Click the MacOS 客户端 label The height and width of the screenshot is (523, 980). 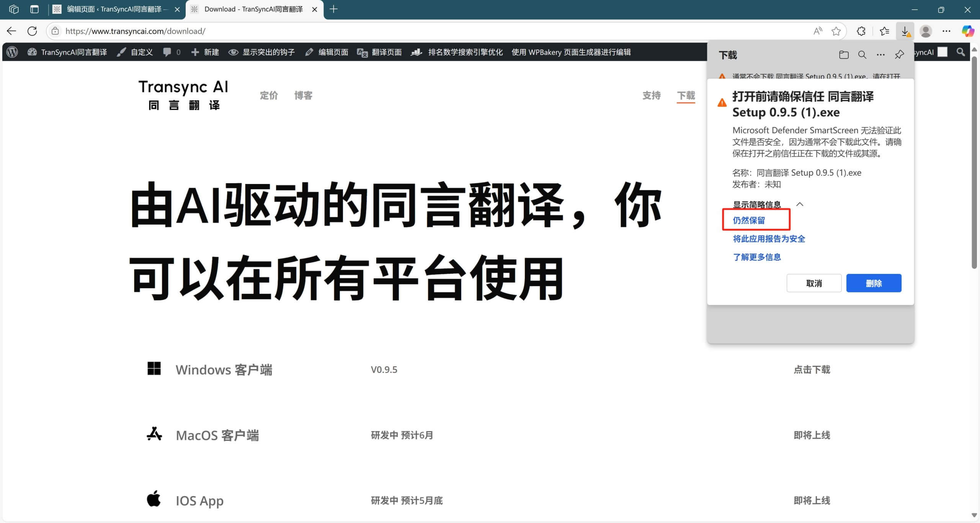coord(217,435)
